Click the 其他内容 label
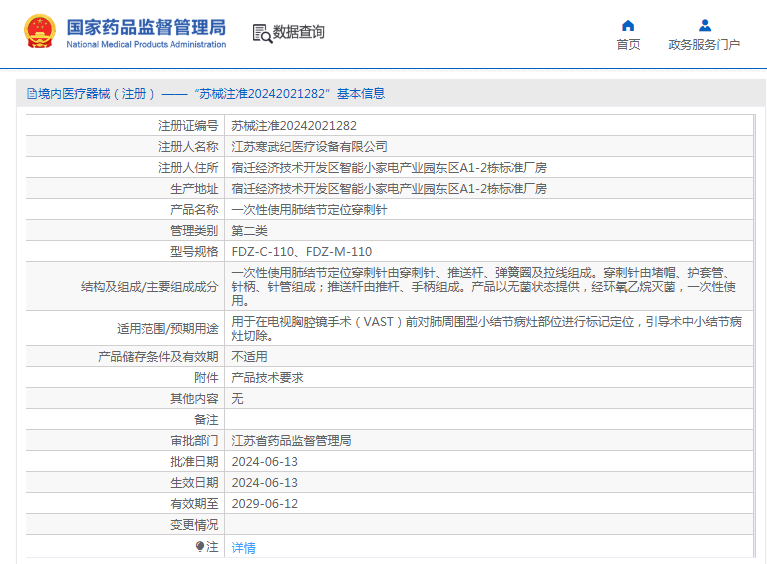Image resolution: width=767 pixels, height=564 pixels. click(194, 399)
